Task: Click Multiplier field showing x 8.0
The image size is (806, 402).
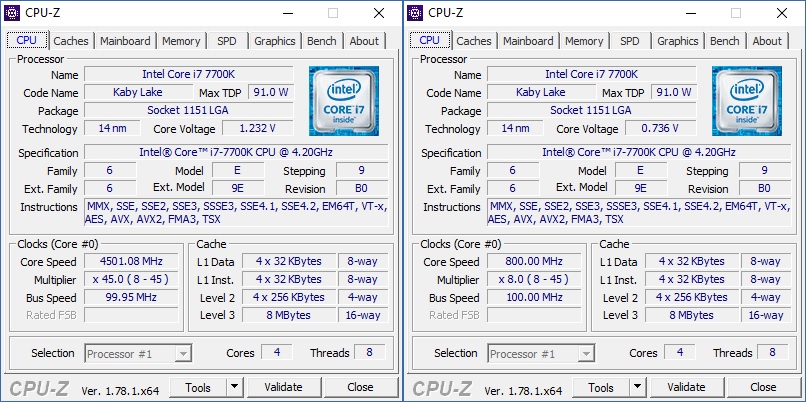Action: [534, 280]
